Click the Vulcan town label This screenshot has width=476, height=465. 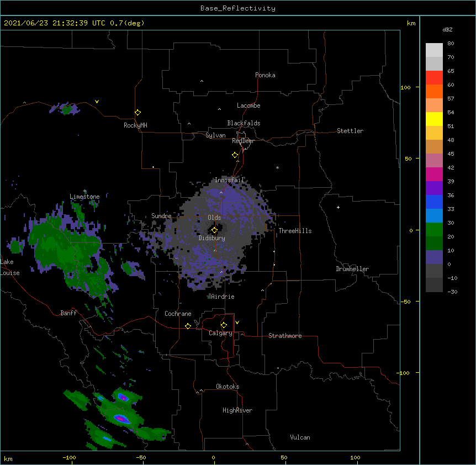tap(300, 437)
